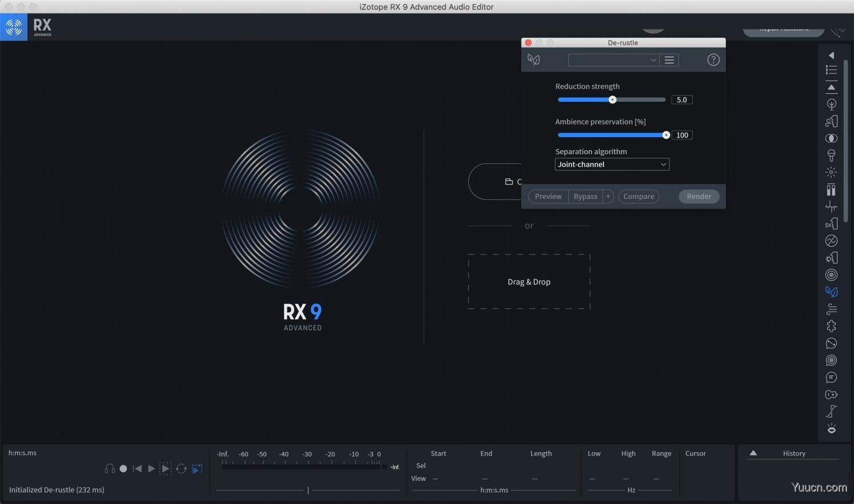Open the Deconstruct module
Viewport: 854px width, 504px height.
tap(831, 326)
